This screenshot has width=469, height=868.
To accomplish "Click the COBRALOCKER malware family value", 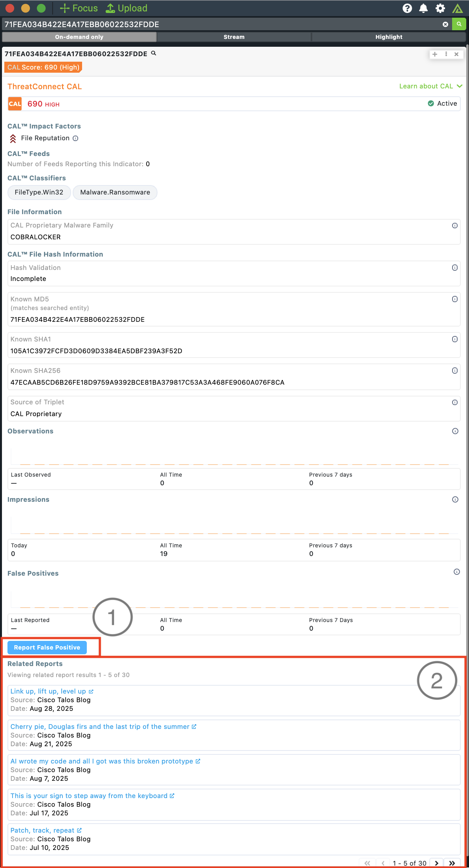I will pyautogui.click(x=35, y=237).
